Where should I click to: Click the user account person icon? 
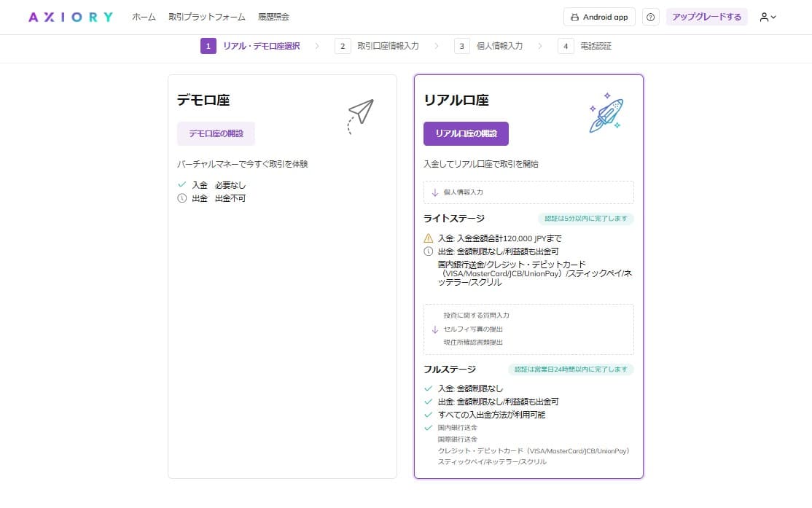pos(765,17)
